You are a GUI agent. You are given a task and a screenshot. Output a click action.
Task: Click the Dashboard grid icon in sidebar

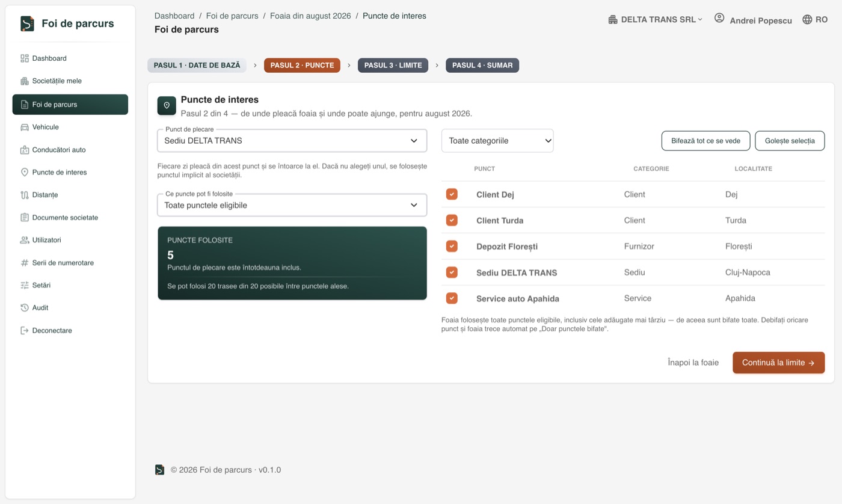tap(25, 58)
